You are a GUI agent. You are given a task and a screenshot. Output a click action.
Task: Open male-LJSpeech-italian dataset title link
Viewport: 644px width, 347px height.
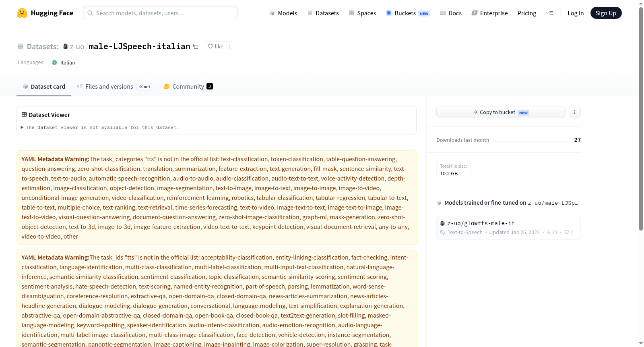(139, 46)
